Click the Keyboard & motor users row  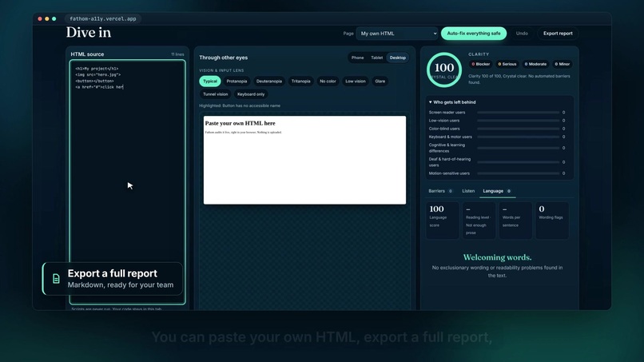[497, 137]
